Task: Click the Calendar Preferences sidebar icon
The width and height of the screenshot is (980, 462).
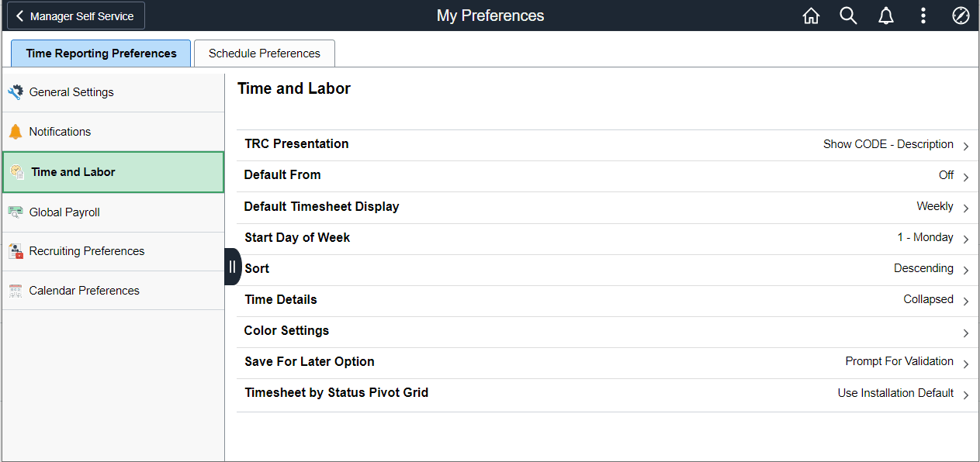Action: tap(16, 291)
